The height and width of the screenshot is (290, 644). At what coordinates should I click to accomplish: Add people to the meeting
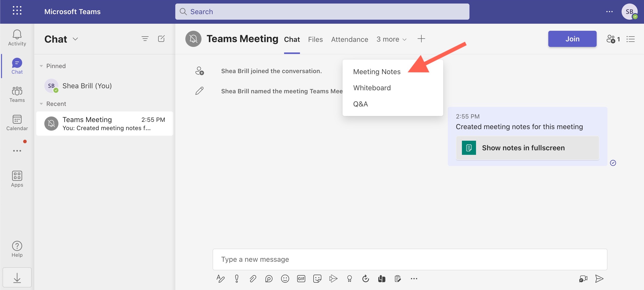(x=612, y=39)
